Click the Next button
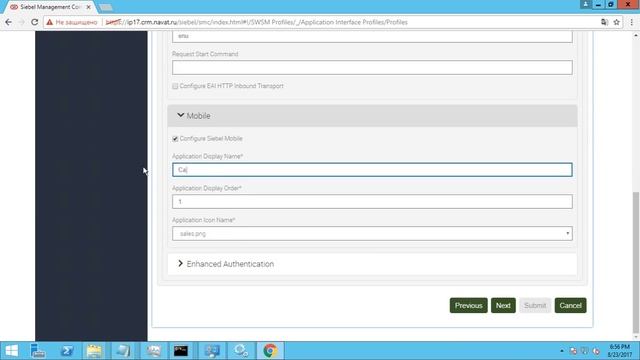This screenshot has height=360, width=640. point(503,305)
